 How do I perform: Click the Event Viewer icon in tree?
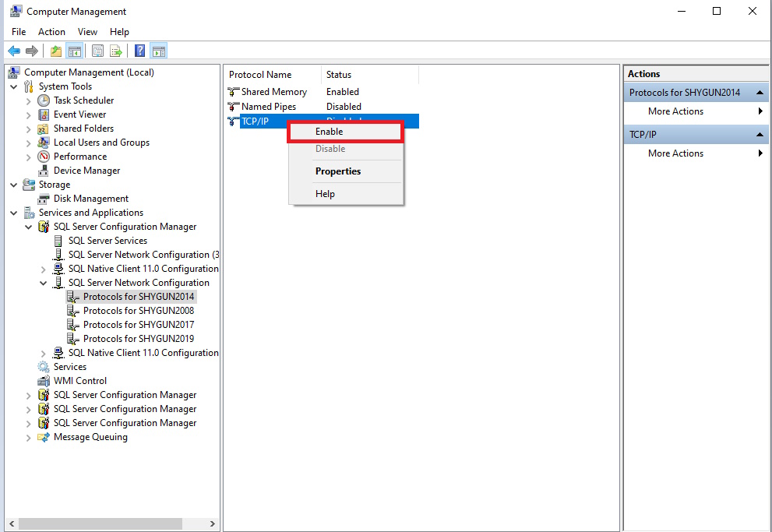tap(44, 115)
